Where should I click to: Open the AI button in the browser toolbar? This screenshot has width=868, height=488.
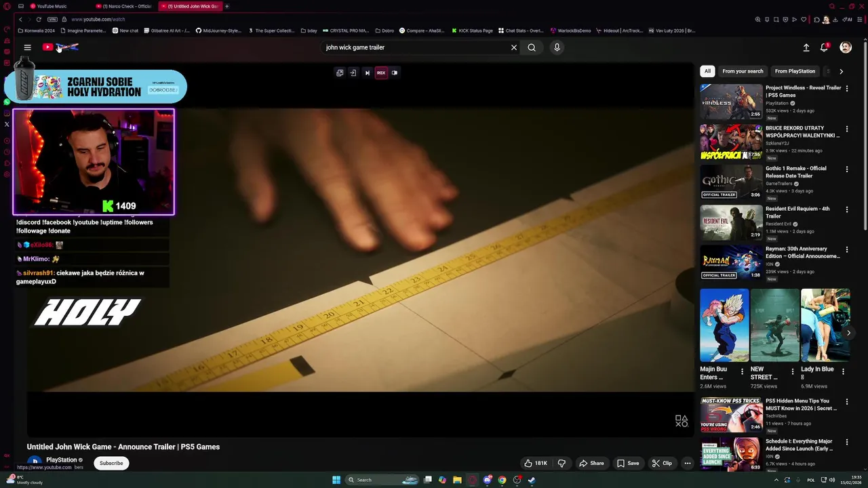coord(848,20)
